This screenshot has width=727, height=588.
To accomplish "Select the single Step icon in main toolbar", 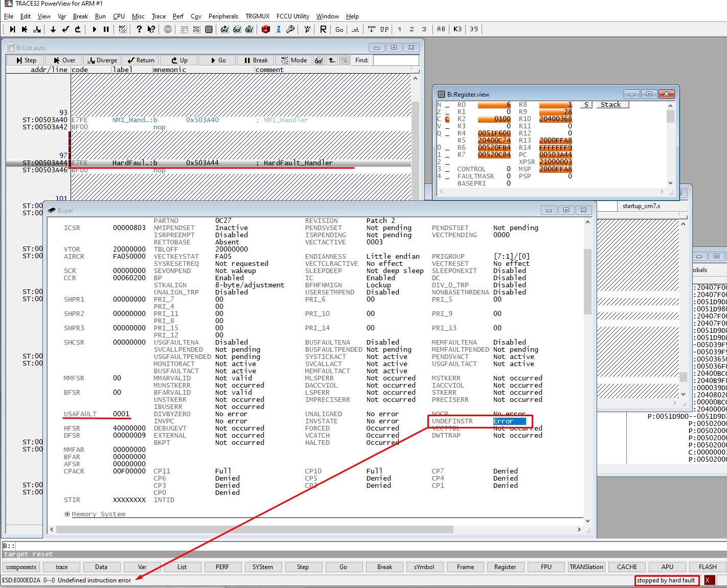I will coord(13,29).
